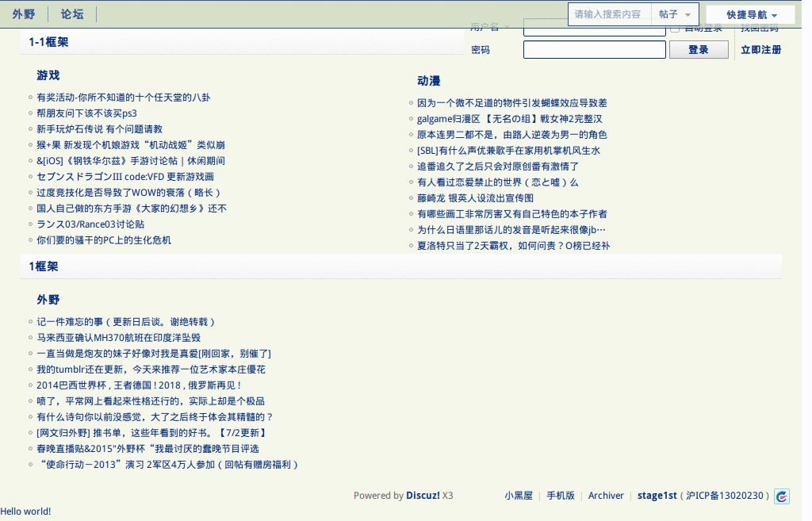Image resolution: width=812 pixels, height=521 pixels.
Task: Expand the 快捷导航 quick navigation menu
Action: point(751,14)
